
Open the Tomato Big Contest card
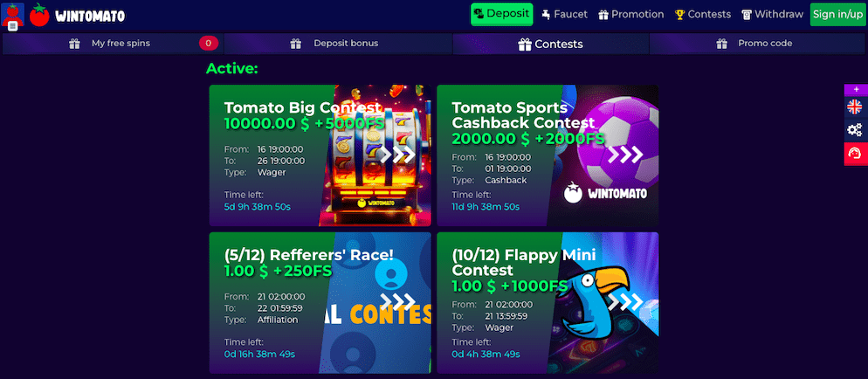tap(320, 155)
